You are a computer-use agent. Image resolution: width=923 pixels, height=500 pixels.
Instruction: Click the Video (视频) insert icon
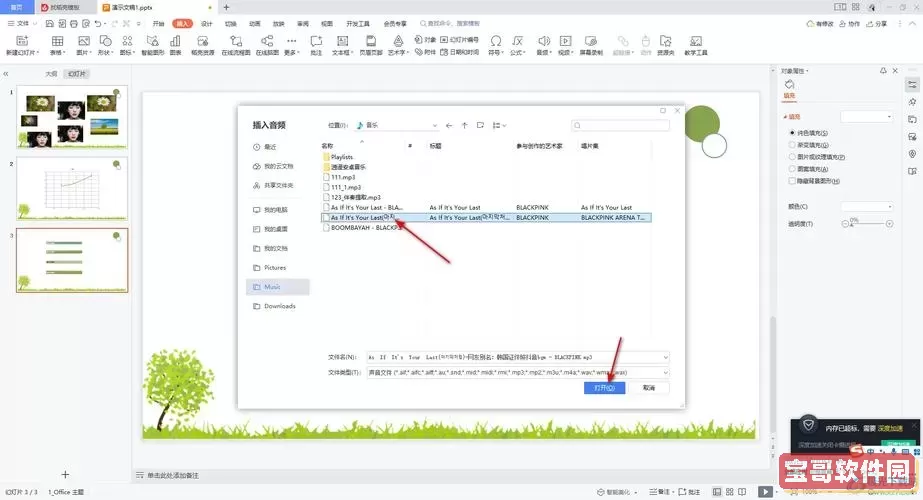[x=565, y=41]
